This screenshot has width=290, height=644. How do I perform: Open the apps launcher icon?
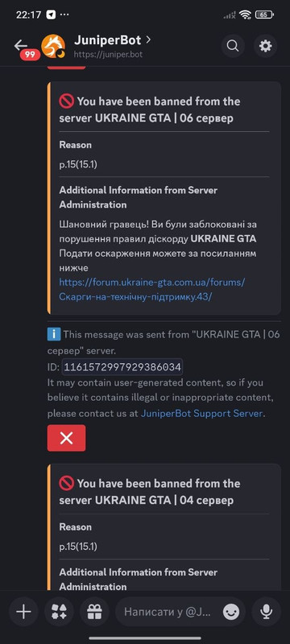click(59, 612)
